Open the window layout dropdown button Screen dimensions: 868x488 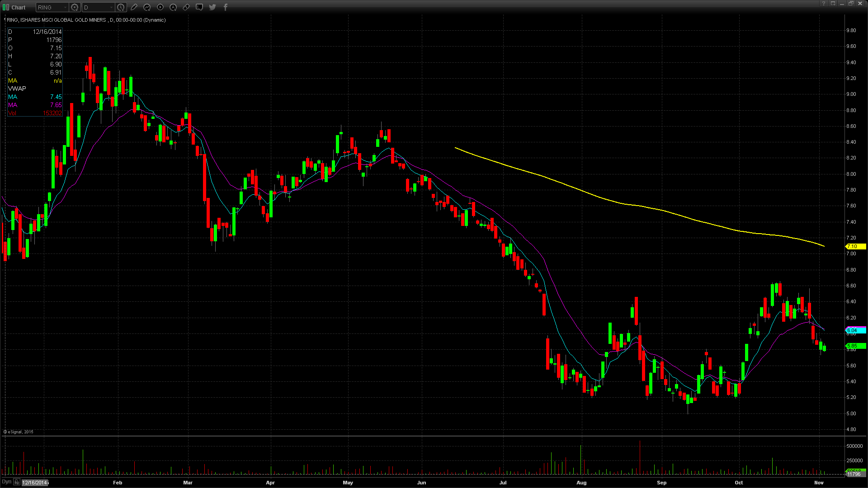833,4
